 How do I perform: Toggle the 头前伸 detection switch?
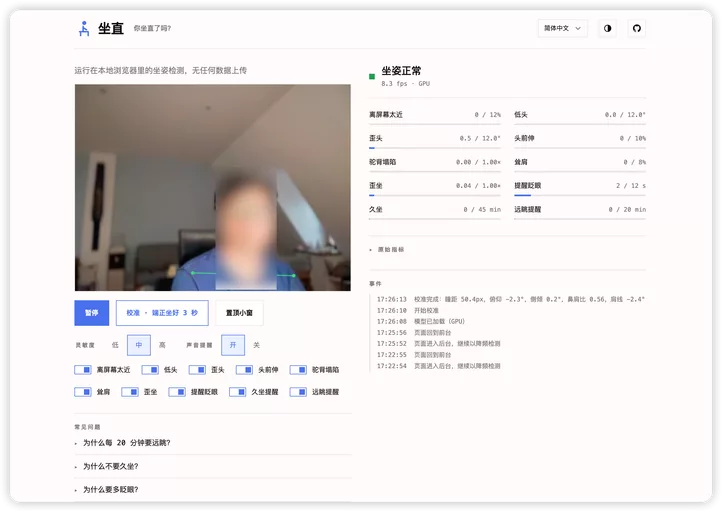tap(244, 370)
